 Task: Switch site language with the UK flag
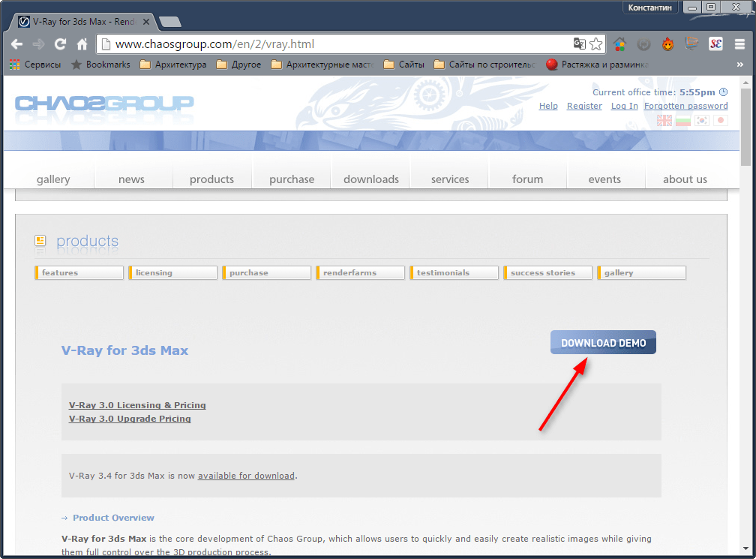tap(664, 120)
